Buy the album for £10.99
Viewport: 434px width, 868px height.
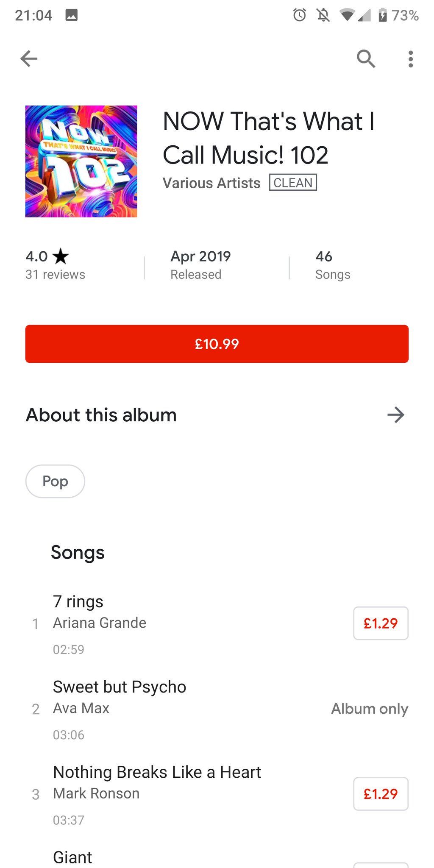(217, 344)
